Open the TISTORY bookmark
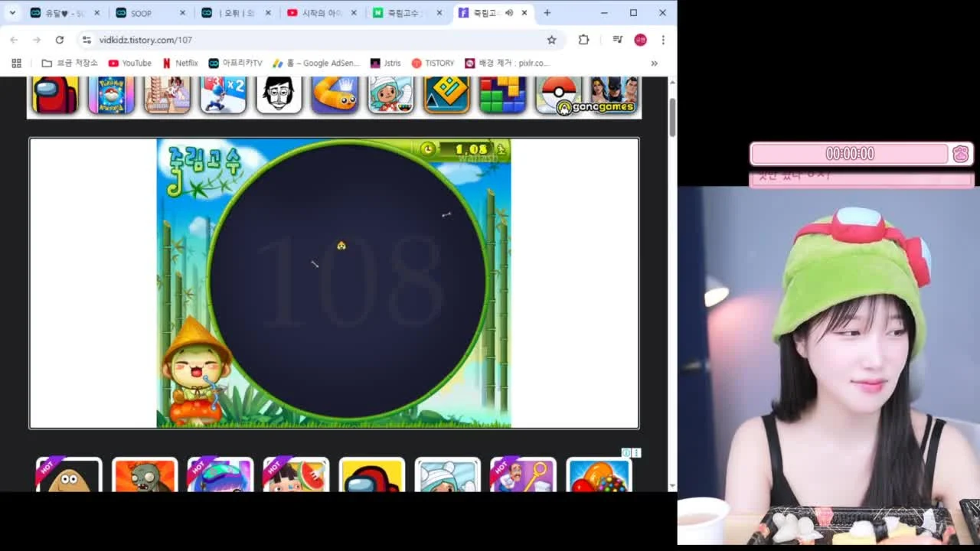The image size is (980, 551). point(433,64)
